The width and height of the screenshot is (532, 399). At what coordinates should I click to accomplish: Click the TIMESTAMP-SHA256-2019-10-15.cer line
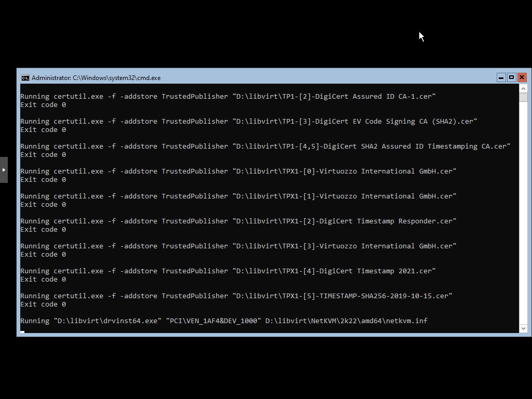pos(236,296)
